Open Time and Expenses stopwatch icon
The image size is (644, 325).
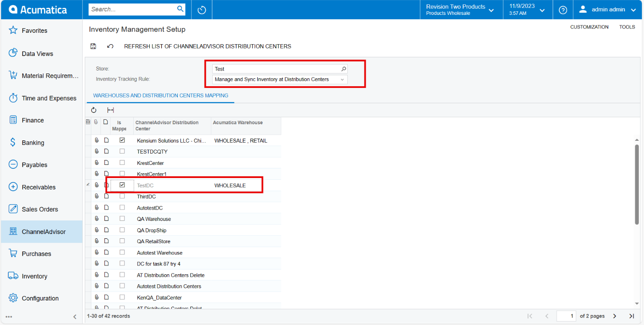point(13,98)
